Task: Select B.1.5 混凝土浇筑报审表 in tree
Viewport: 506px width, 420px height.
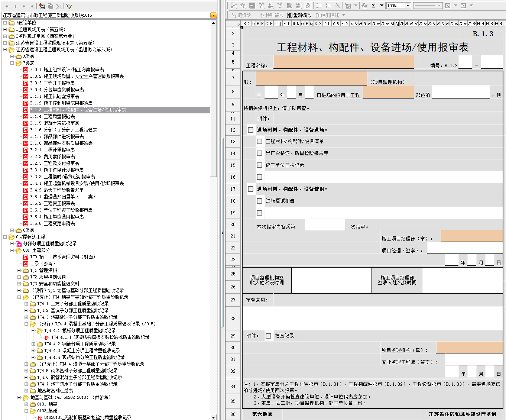Action: coord(55,123)
